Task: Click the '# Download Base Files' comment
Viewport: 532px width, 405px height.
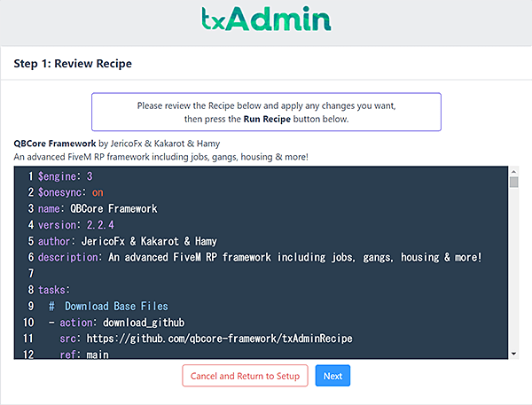Action: (x=108, y=307)
